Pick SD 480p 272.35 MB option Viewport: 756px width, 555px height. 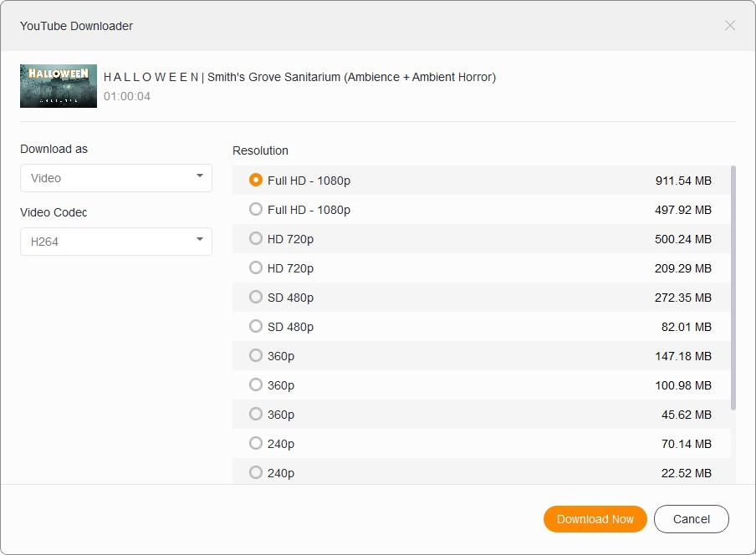click(256, 297)
